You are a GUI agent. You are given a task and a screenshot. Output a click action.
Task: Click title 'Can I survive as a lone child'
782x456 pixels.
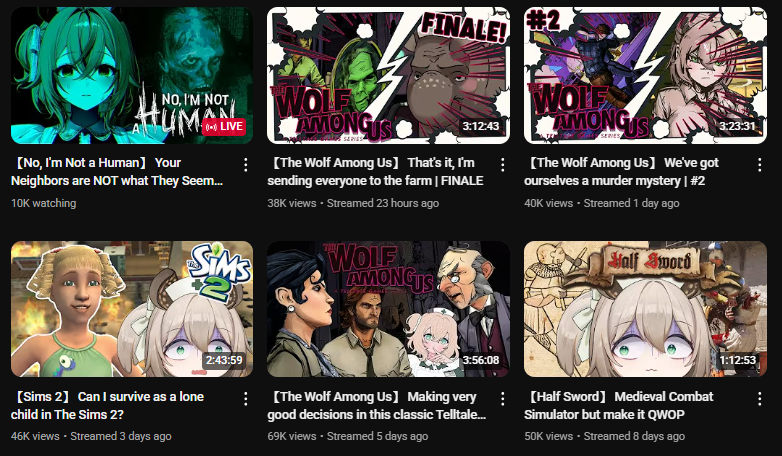coord(107,405)
